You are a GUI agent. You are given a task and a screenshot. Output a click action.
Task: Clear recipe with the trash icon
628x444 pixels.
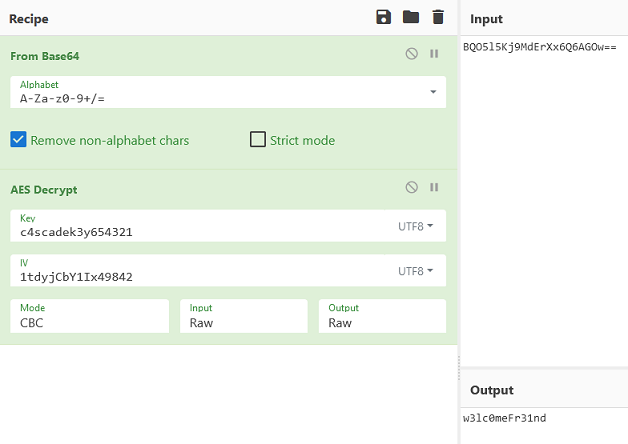[437, 17]
